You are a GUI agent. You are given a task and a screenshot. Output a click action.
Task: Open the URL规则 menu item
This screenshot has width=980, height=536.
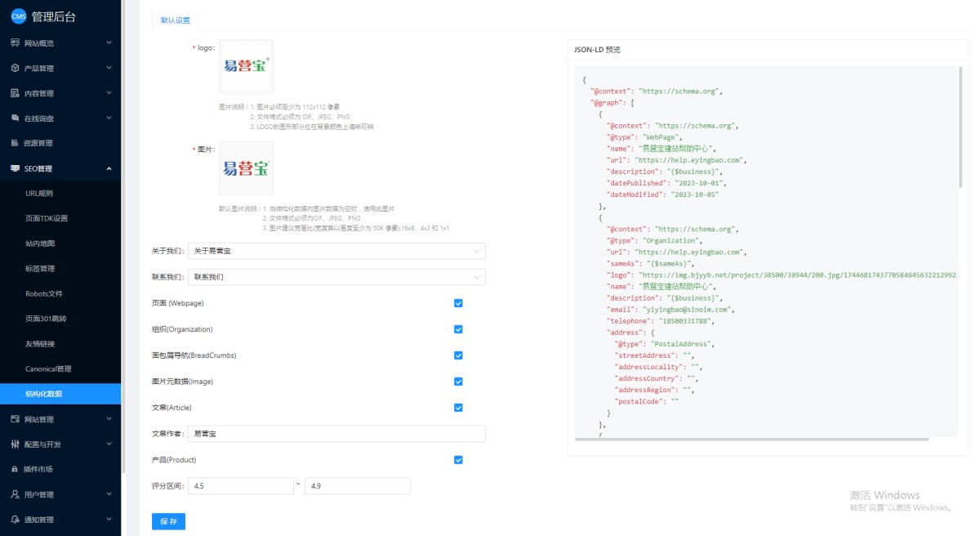point(39,194)
